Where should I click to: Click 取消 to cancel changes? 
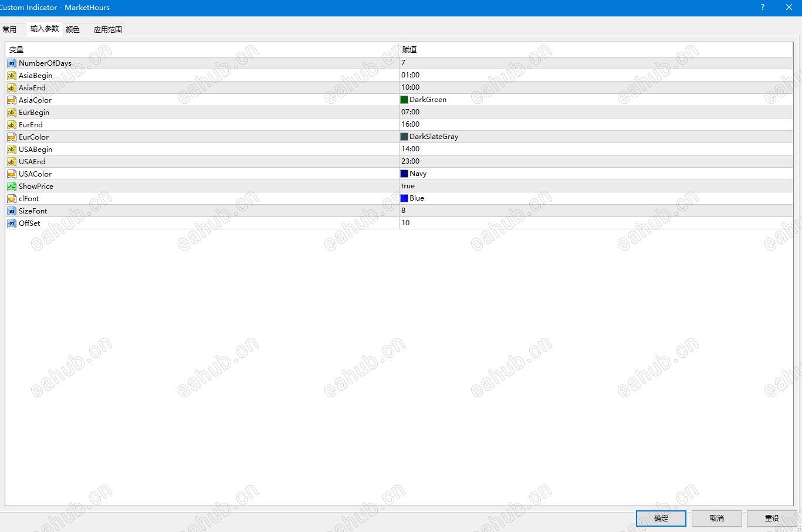(x=716, y=518)
